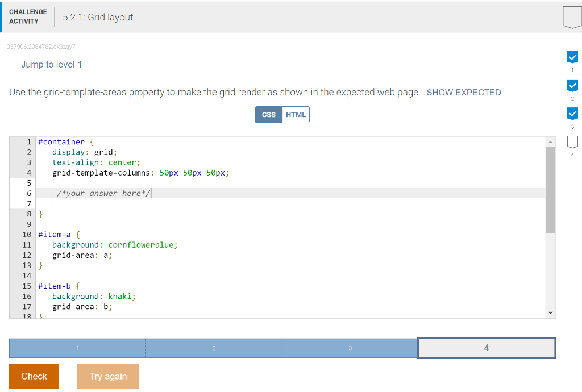Click empty editor line 5
Image resolution: width=582 pixels, height=392 pixels.
(x=290, y=183)
